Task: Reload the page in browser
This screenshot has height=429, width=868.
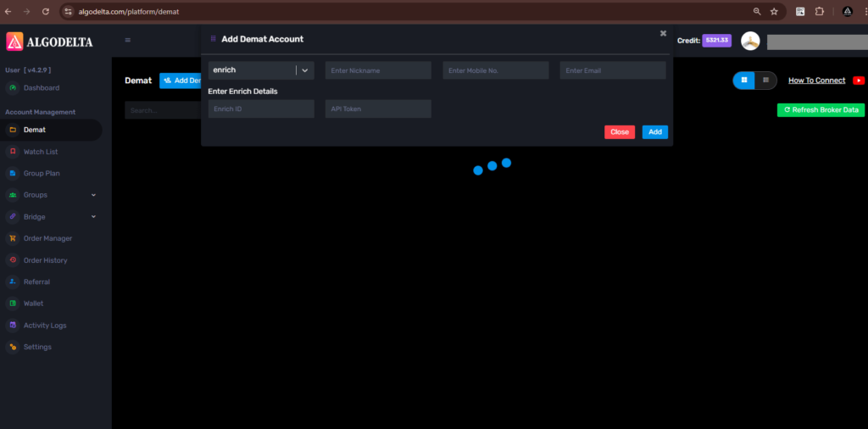Action: pyautogui.click(x=46, y=12)
